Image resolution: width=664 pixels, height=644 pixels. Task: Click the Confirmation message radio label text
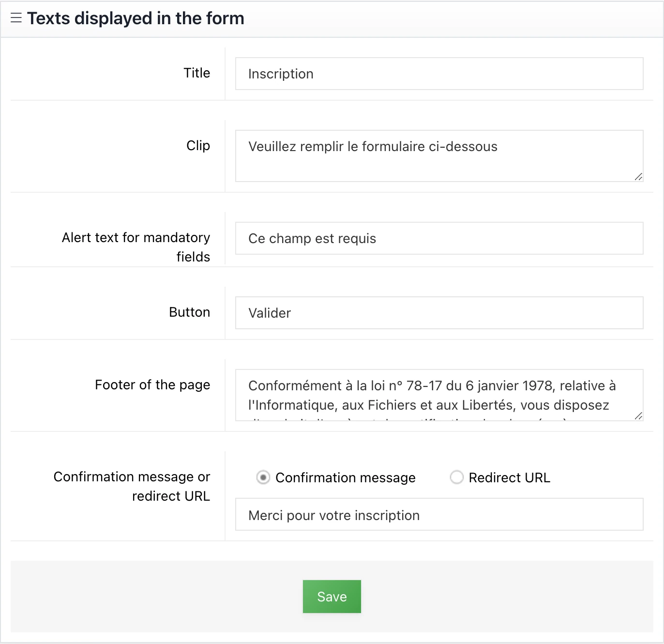(x=345, y=478)
